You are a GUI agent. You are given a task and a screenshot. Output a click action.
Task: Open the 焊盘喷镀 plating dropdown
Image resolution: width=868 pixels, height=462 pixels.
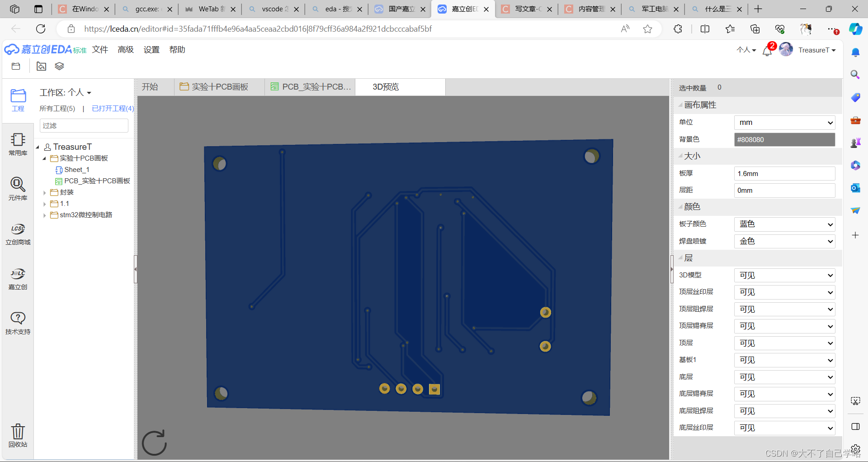tap(784, 241)
